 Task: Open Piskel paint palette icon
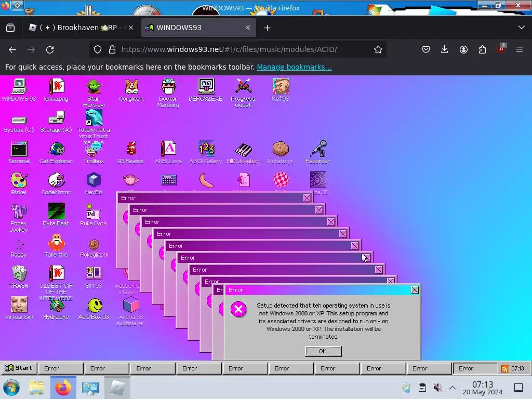pos(19,183)
